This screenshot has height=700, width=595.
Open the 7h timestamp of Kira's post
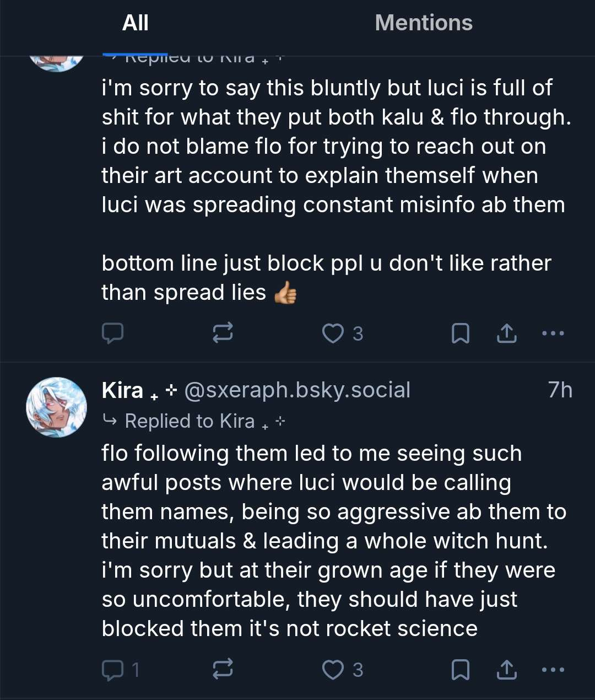(x=560, y=390)
